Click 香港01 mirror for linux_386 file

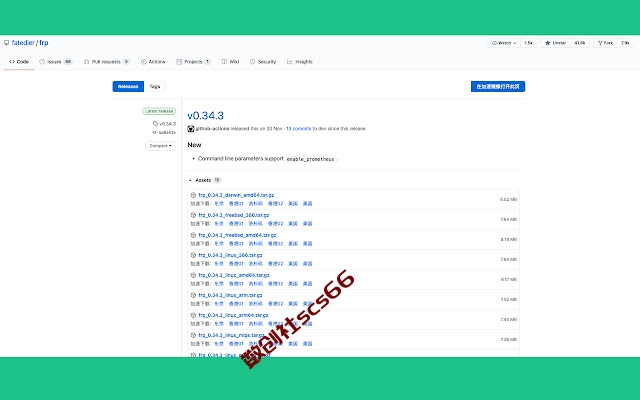[x=236, y=264]
